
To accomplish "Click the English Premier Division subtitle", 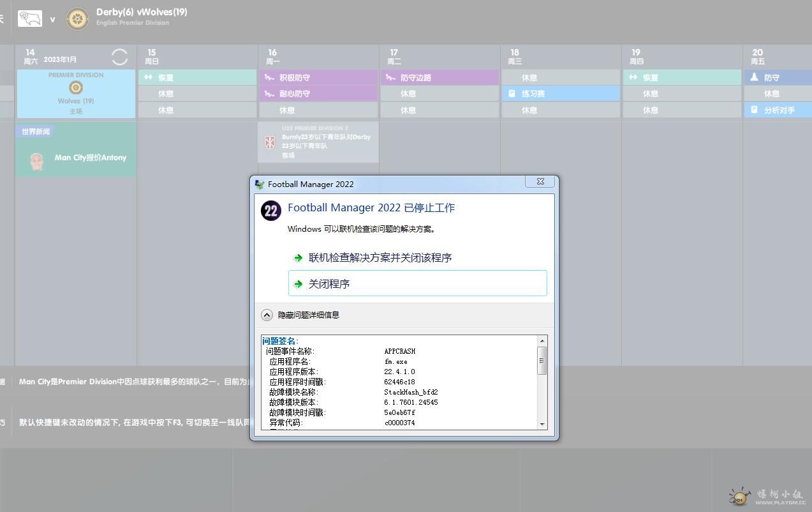I will click(x=133, y=23).
